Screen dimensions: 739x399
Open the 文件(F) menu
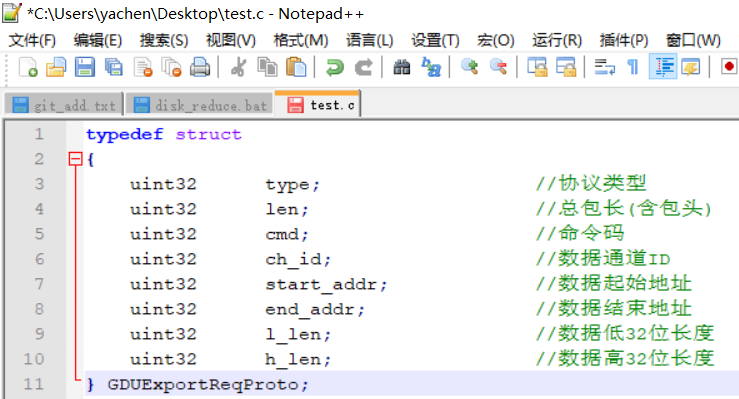(32, 40)
